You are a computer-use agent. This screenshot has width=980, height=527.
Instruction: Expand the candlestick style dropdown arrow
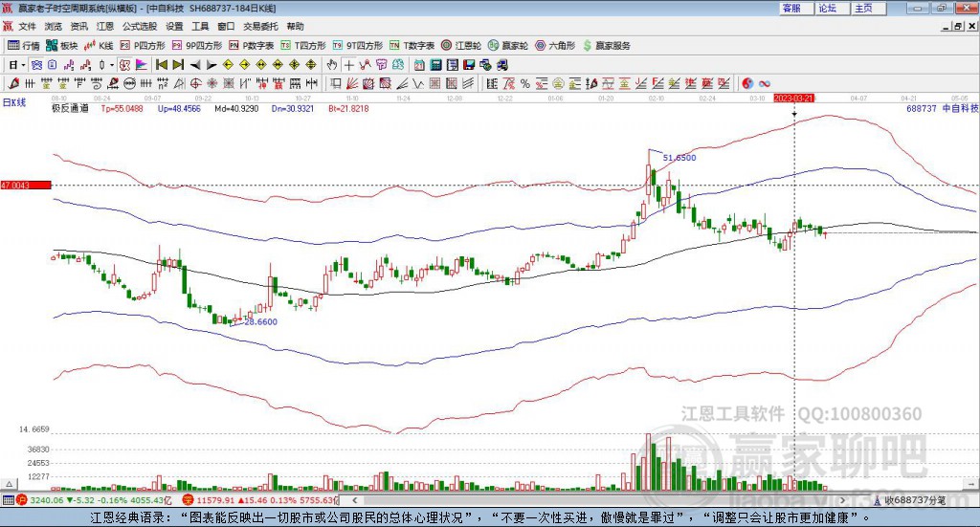click(x=111, y=65)
